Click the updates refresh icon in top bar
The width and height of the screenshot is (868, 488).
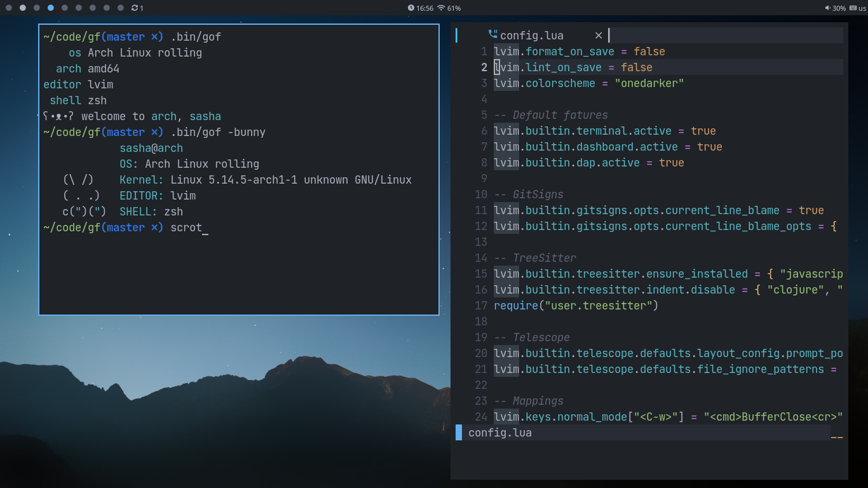point(135,8)
